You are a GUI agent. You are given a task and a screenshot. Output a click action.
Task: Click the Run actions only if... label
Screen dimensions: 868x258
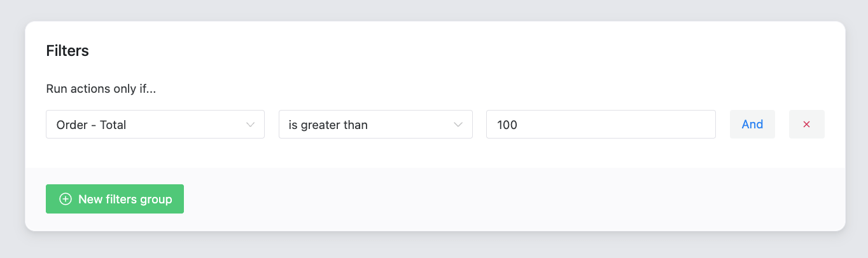click(101, 89)
